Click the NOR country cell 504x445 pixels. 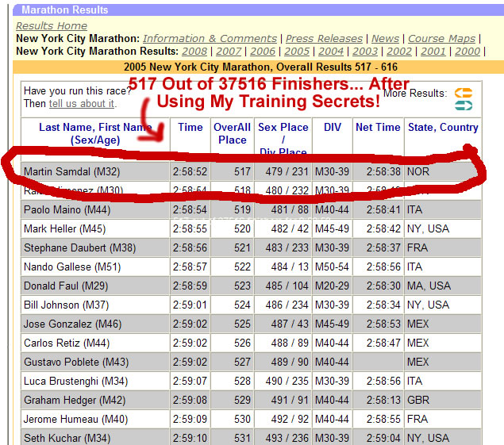(443, 171)
